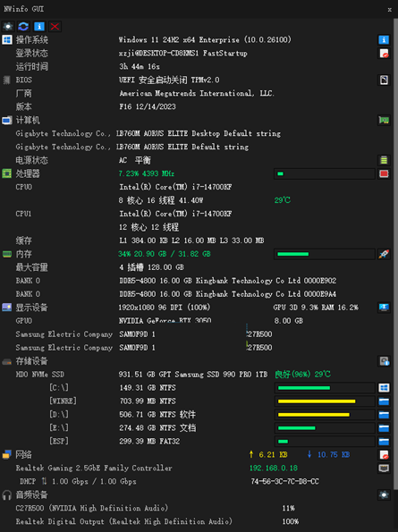Click the yellow D:\ drive usage bar
The width and height of the screenshot is (398, 532).
click(325, 415)
